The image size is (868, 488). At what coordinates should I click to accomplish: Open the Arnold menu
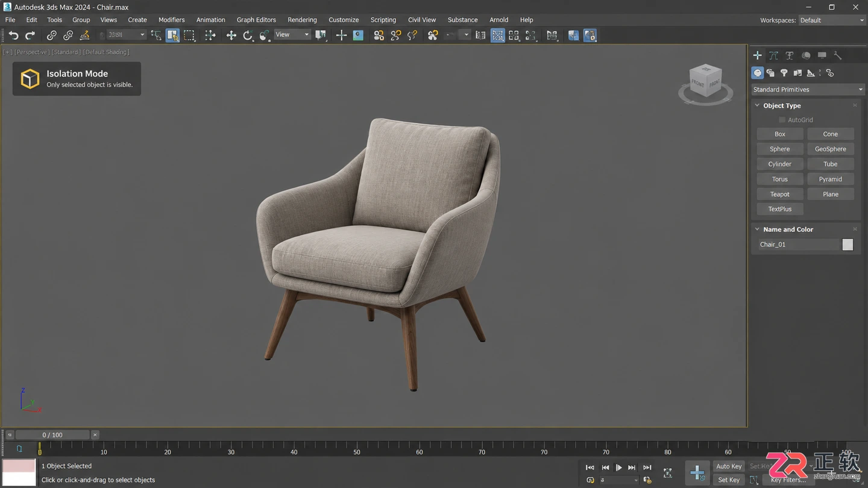click(498, 20)
